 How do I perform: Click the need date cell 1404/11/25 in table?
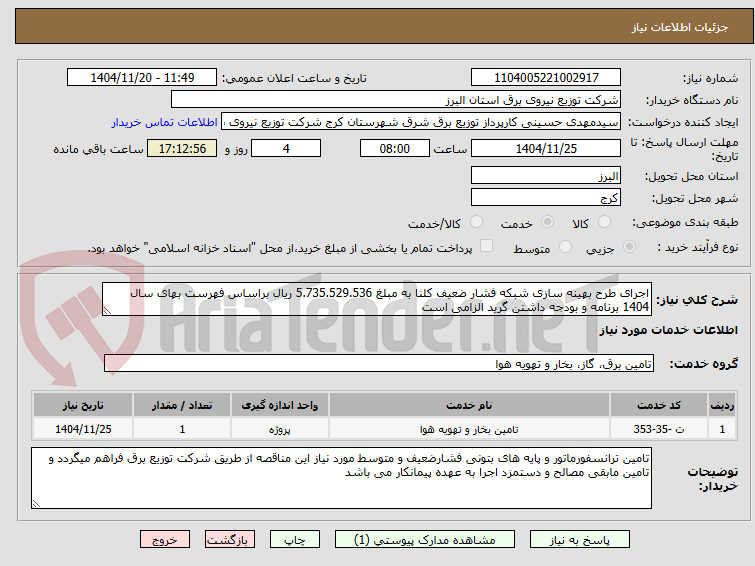pyautogui.click(x=83, y=429)
